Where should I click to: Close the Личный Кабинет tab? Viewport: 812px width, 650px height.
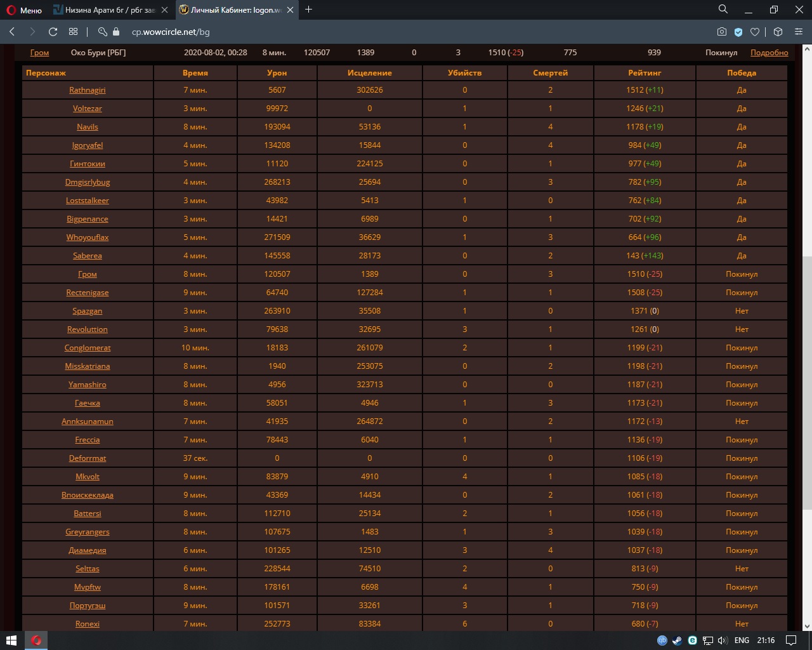point(291,10)
